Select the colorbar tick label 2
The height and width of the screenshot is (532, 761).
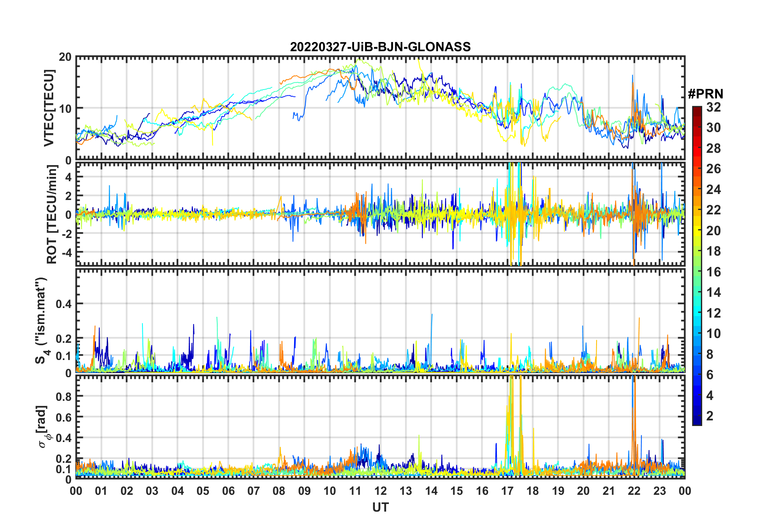tap(710, 416)
